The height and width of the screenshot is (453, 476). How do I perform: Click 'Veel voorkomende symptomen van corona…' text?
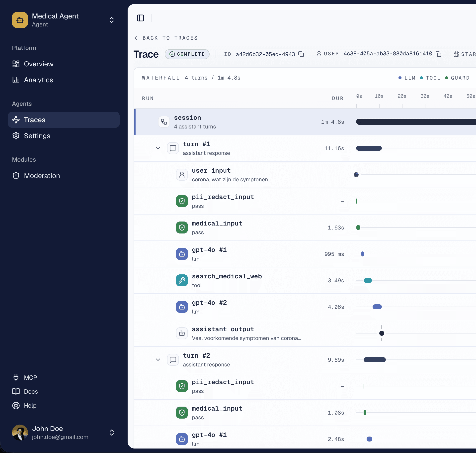click(x=246, y=338)
